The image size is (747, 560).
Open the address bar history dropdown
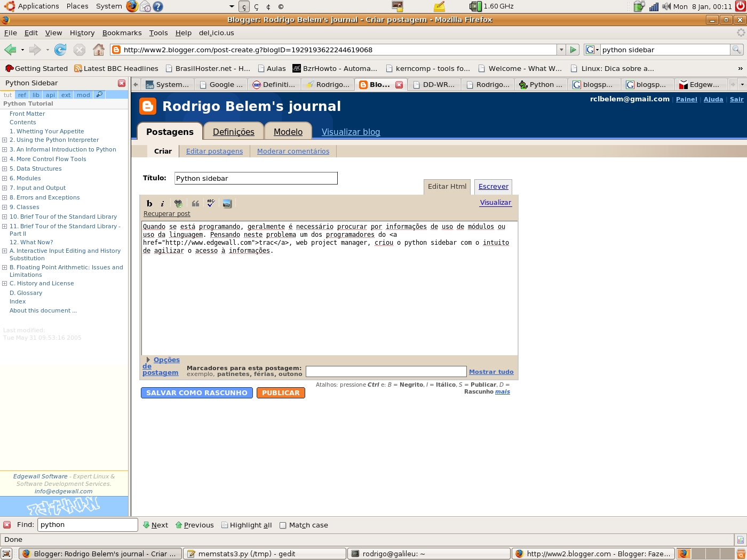[x=561, y=50]
